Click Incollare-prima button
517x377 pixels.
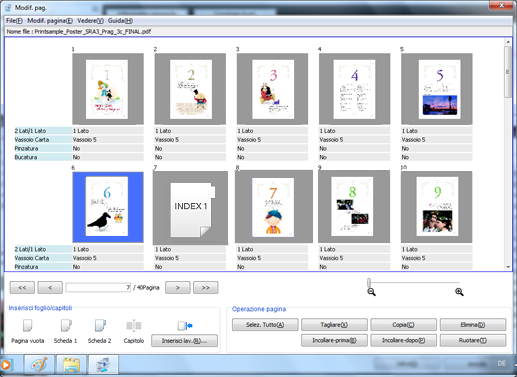click(x=334, y=340)
